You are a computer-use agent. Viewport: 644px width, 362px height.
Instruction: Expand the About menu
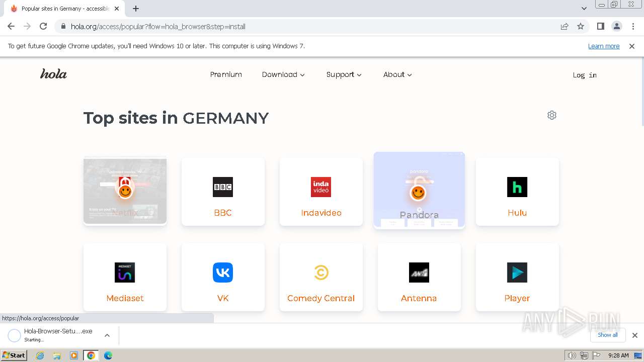(397, 74)
